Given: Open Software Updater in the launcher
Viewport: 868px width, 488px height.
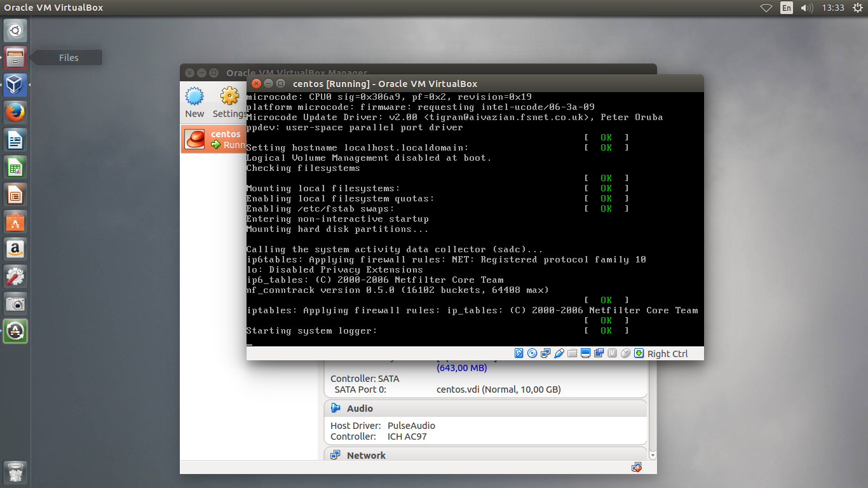Looking at the screenshot, I should point(15,331).
